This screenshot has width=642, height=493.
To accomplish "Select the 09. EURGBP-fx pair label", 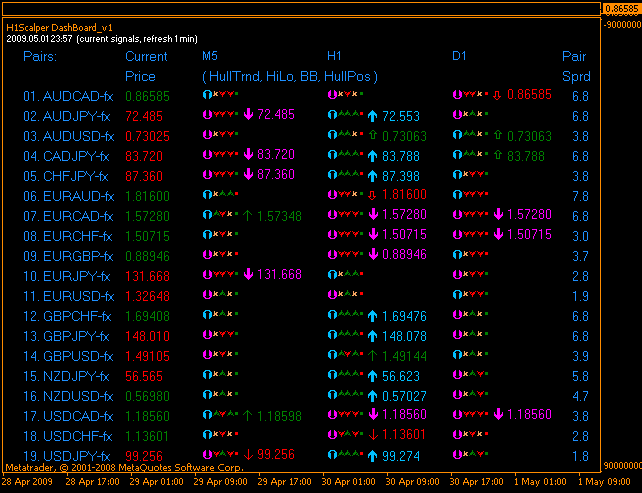I will [68, 256].
